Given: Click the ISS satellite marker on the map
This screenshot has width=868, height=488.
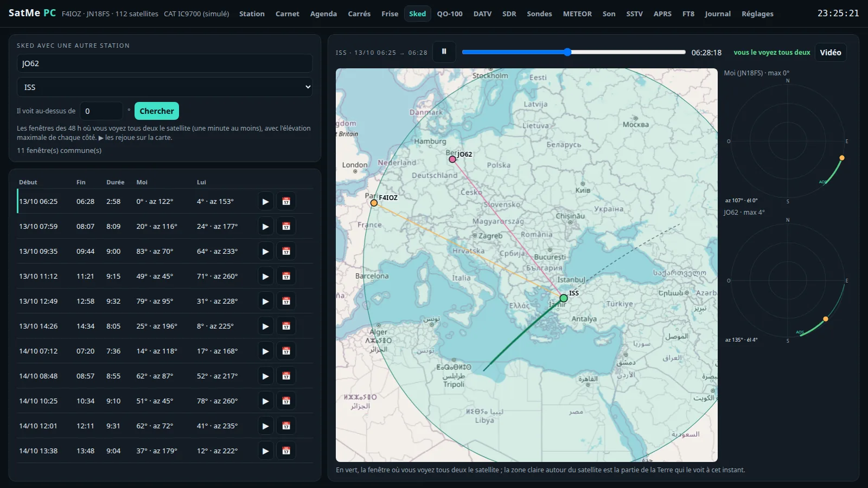Looking at the screenshot, I should (564, 298).
